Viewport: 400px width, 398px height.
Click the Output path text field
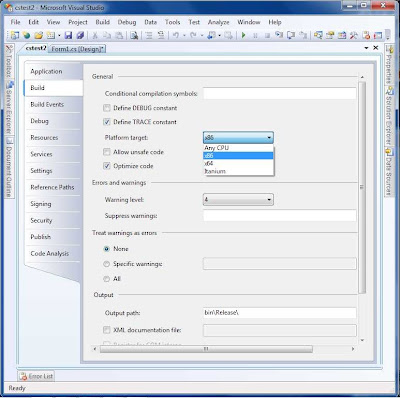(280, 313)
